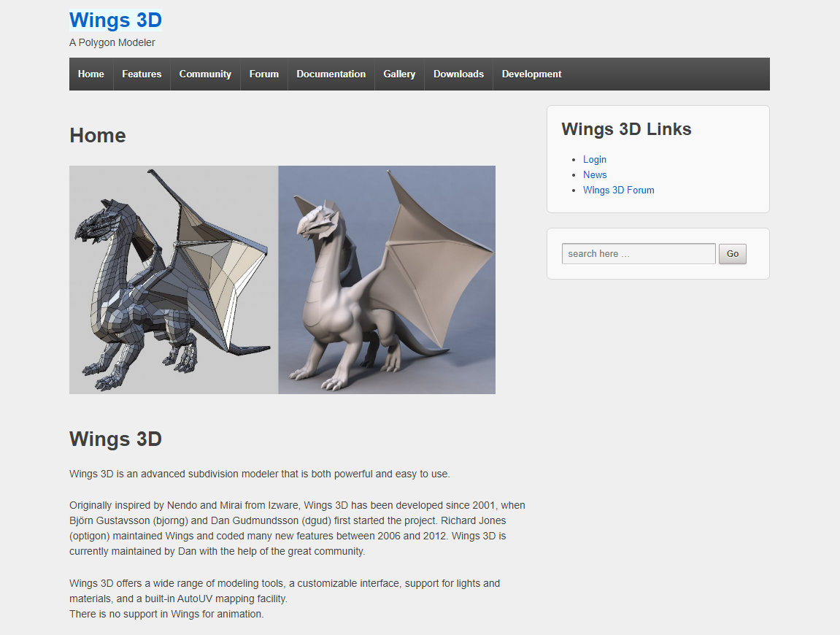Switch to the Community section
The height and width of the screenshot is (635, 840).
click(x=205, y=74)
